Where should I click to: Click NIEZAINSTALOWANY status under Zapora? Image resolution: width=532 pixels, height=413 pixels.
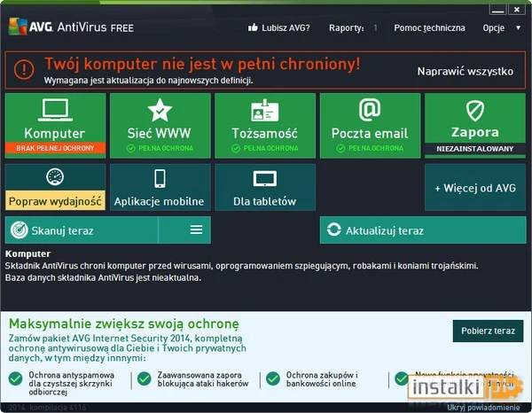(475, 149)
